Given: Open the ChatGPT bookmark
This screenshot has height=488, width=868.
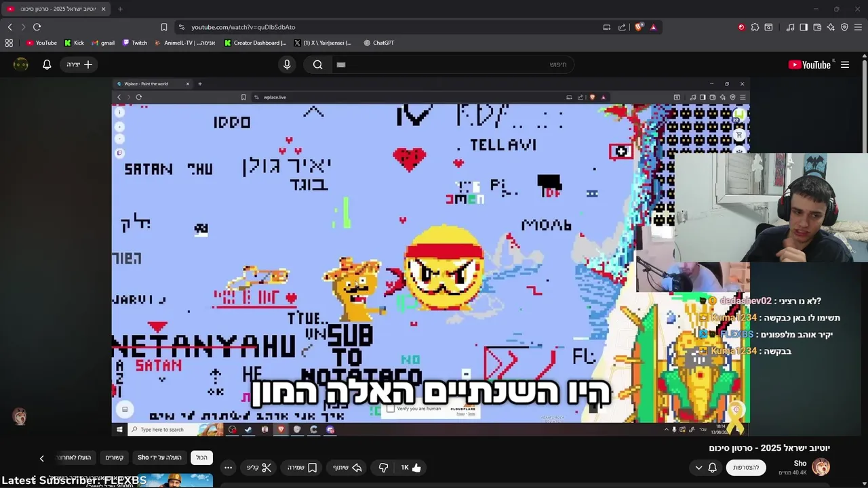Looking at the screenshot, I should click(378, 43).
